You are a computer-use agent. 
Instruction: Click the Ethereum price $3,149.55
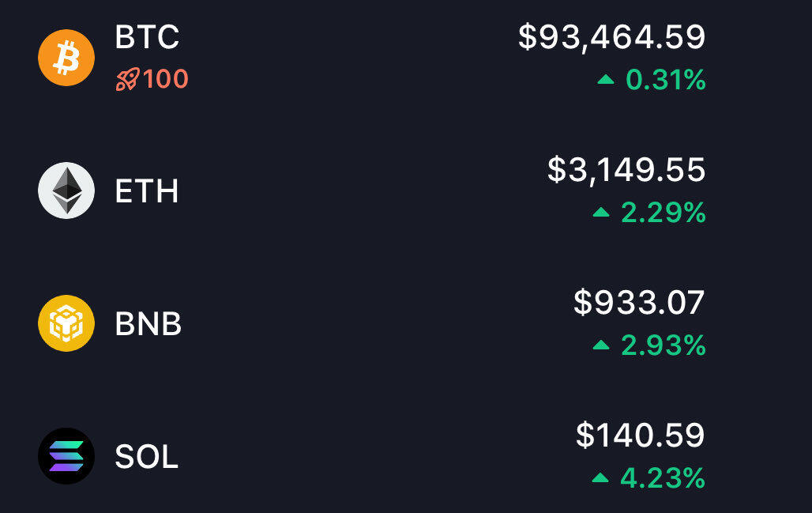coord(626,170)
